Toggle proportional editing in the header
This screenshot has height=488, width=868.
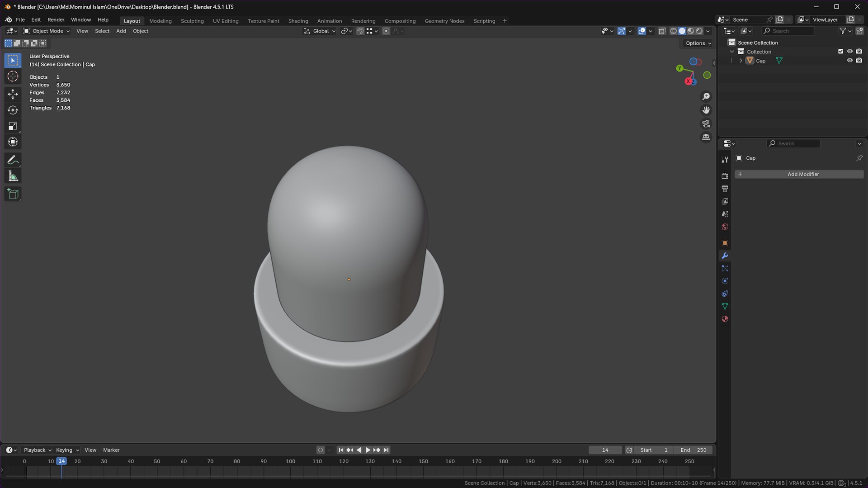[x=386, y=31]
